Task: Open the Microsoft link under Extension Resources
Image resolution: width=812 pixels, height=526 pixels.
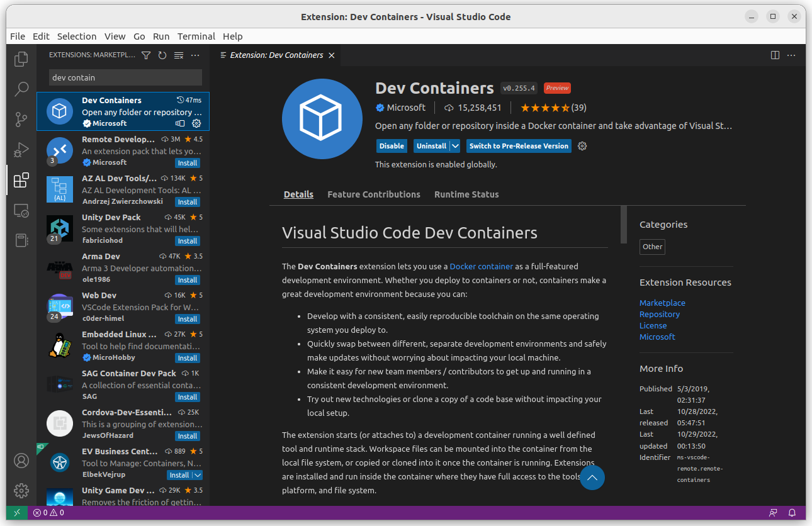Action: 657,337
